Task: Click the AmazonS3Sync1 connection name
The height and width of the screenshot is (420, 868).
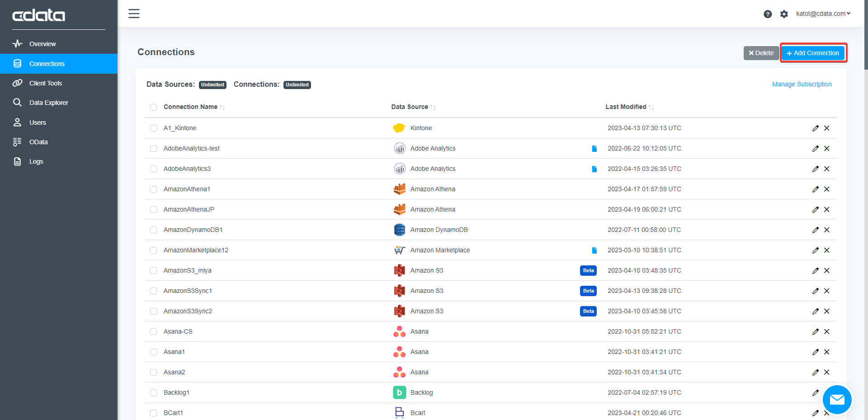Action: [x=188, y=291]
